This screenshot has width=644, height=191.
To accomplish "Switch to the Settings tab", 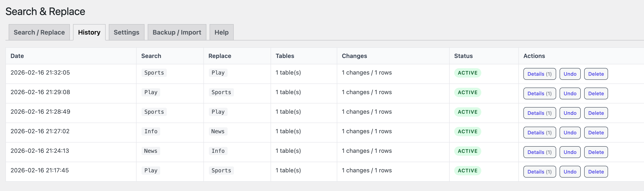I will coord(126,32).
